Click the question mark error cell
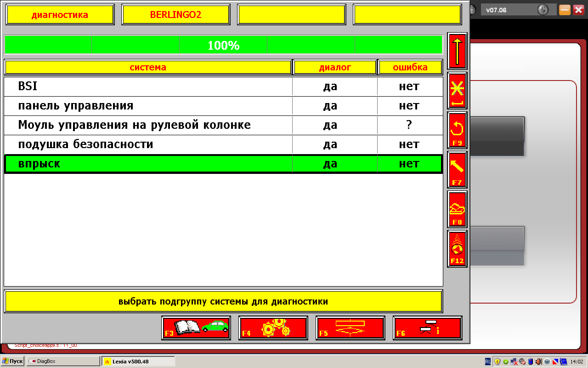Image resolution: width=588 pixels, height=368 pixels. [x=409, y=125]
